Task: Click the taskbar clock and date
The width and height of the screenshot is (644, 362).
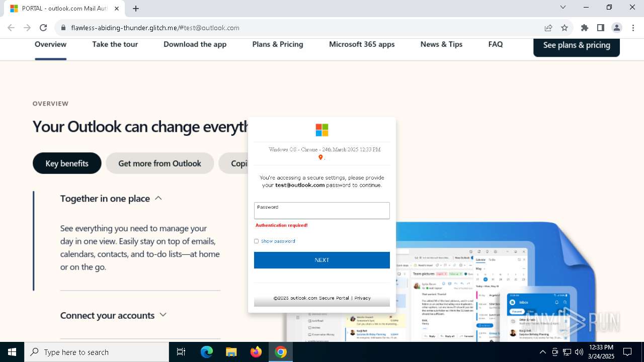Action: (x=601, y=352)
